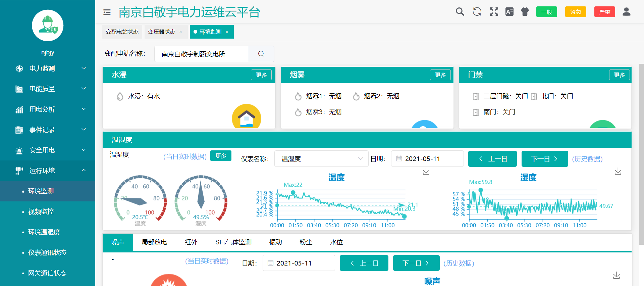Select the 振动 tab
This screenshot has height=286, width=644.
click(275, 242)
